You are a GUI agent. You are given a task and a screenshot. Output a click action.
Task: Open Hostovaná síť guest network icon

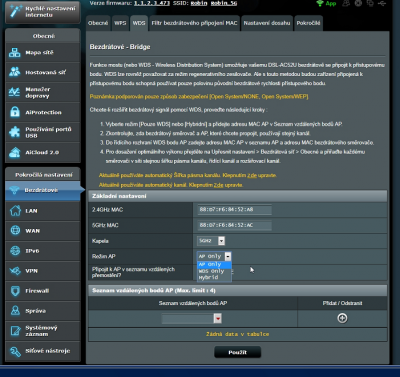pyautogui.click(x=15, y=72)
